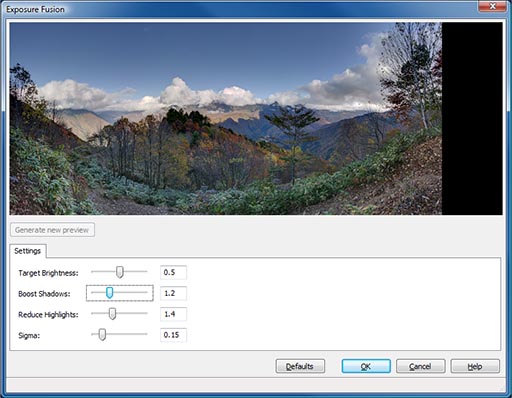Screen dimensions: 512x398
Task: Dismiss the dialog with the Cancel button
Action: click(420, 366)
